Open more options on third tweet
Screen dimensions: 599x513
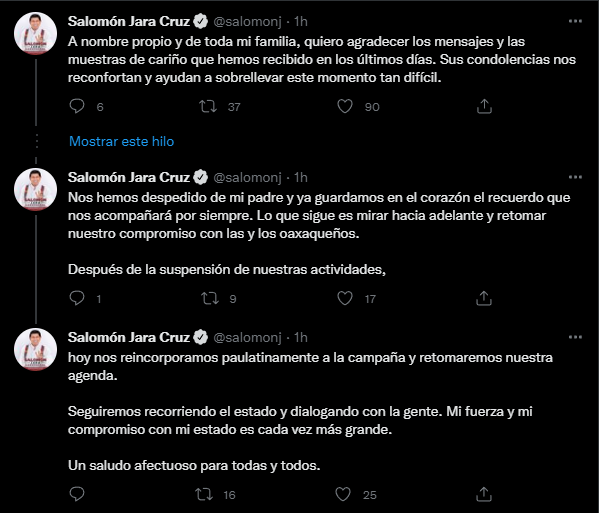[575, 337]
